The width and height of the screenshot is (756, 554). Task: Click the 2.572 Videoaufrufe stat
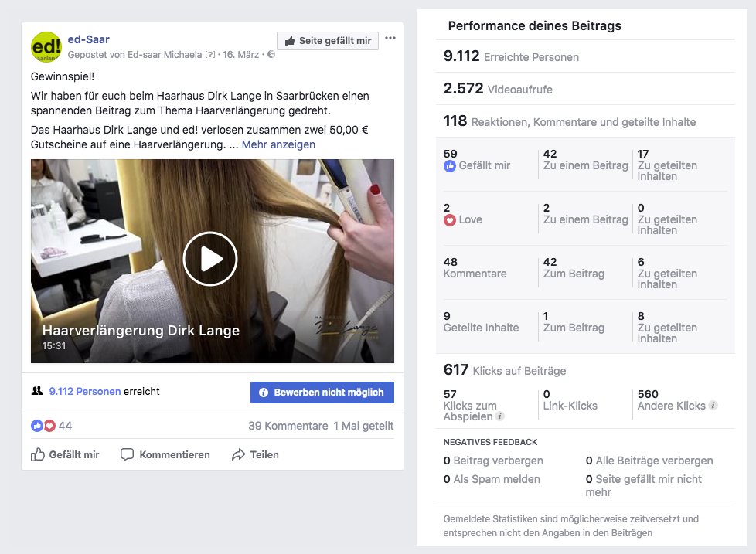(x=498, y=89)
